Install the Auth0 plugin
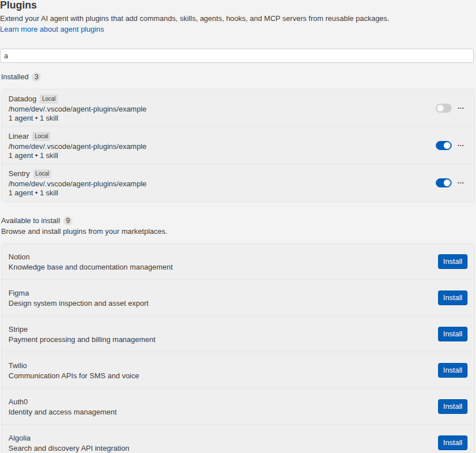476x453 pixels. coord(452,407)
